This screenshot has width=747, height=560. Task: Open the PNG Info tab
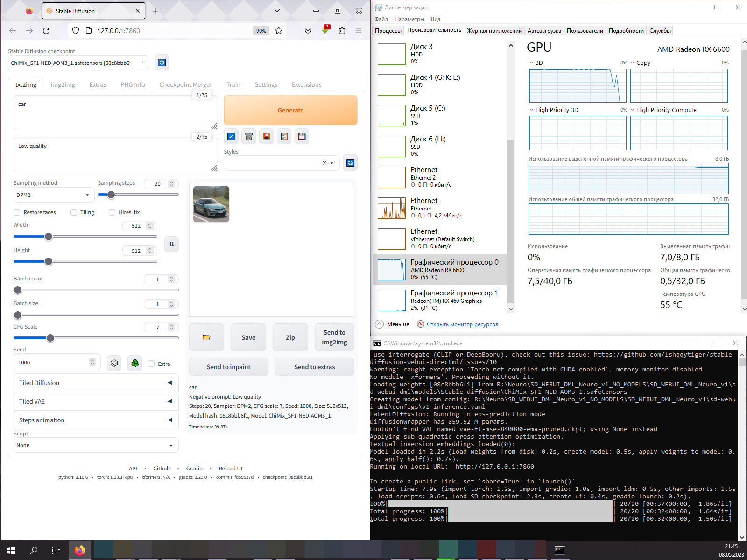[133, 84]
